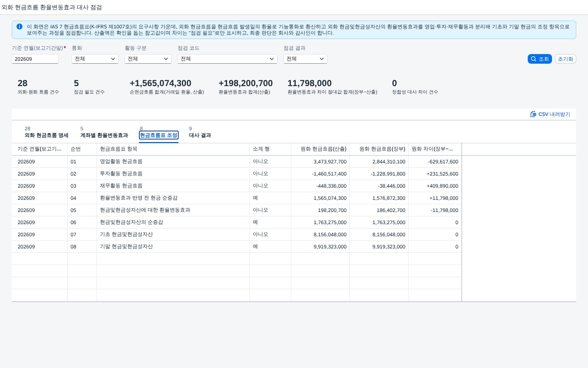Click the 순번 column header
Viewport: 588px width, 368px height.
click(x=82, y=149)
